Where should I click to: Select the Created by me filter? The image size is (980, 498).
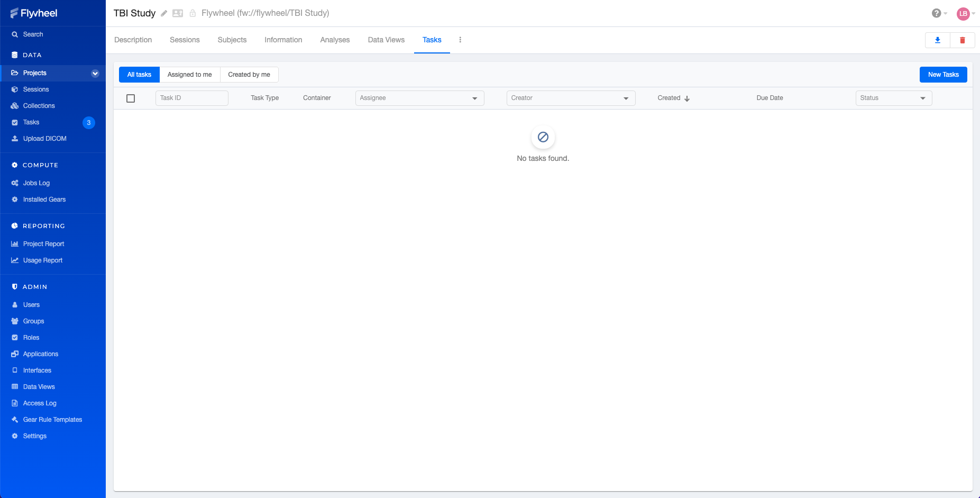[249, 75]
